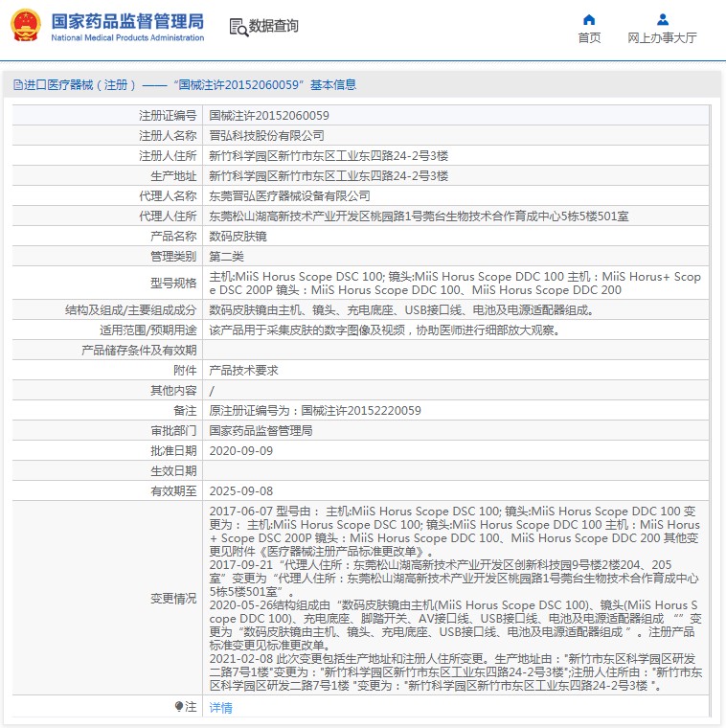Click the 批准日期 row label
The width and height of the screenshot is (726, 728).
(173, 451)
